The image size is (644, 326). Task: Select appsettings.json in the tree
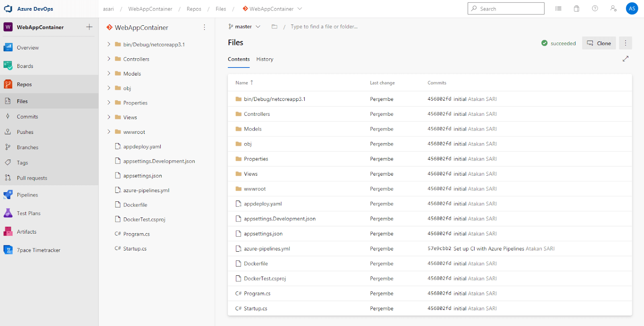[x=142, y=176]
